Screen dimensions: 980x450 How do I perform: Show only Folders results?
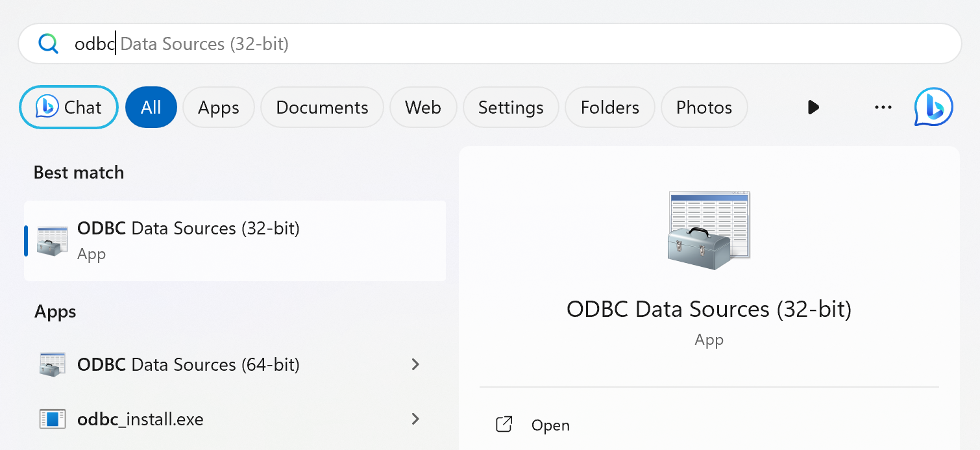609,107
